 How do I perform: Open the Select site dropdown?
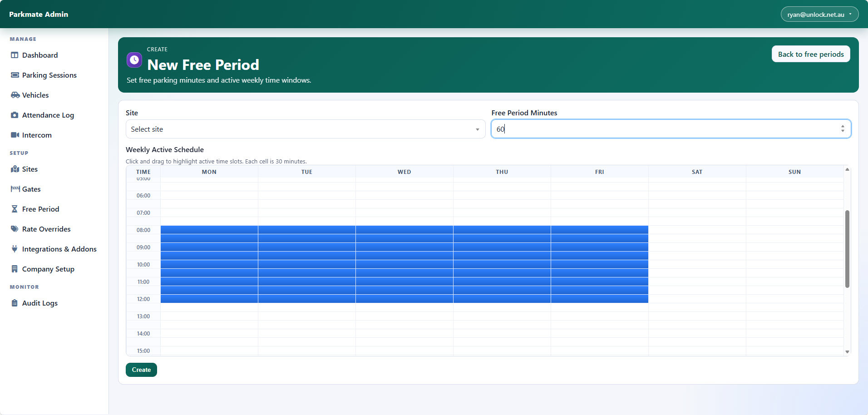305,129
